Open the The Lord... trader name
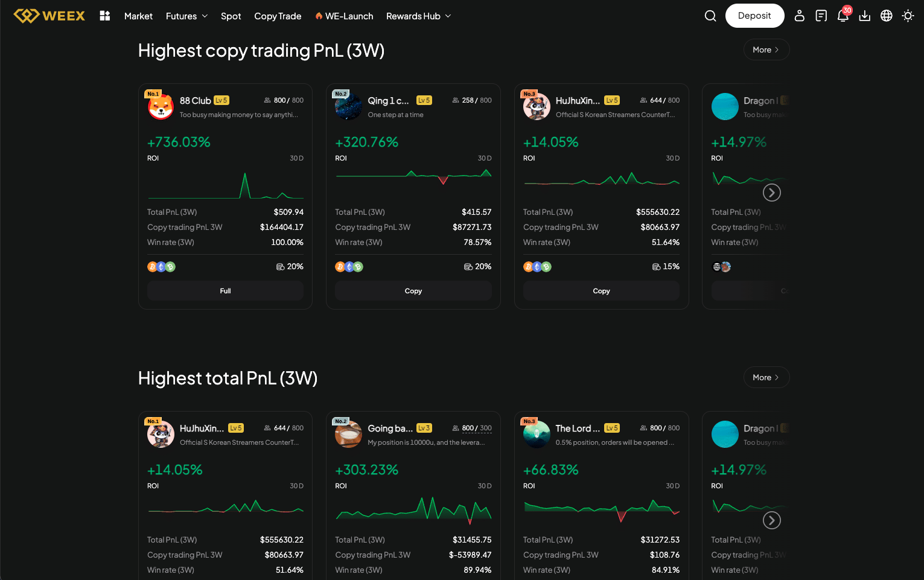 click(x=578, y=429)
